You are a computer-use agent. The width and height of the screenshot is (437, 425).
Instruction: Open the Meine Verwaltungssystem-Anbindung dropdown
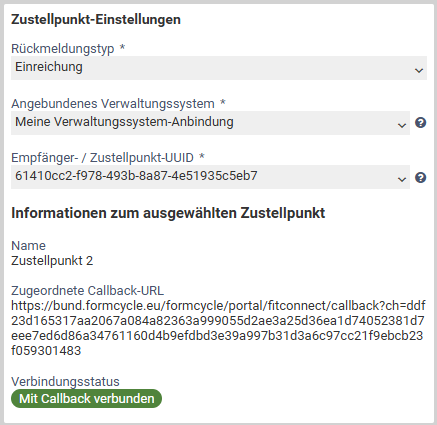pyautogui.click(x=210, y=123)
